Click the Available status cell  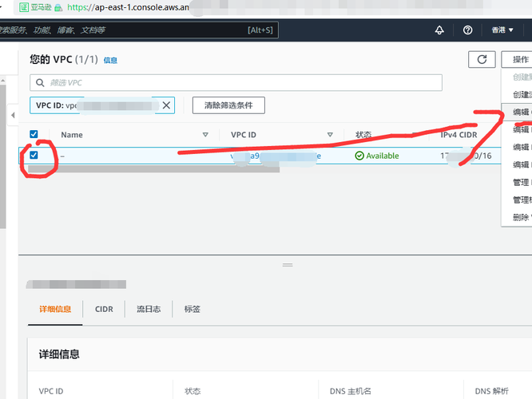click(376, 156)
